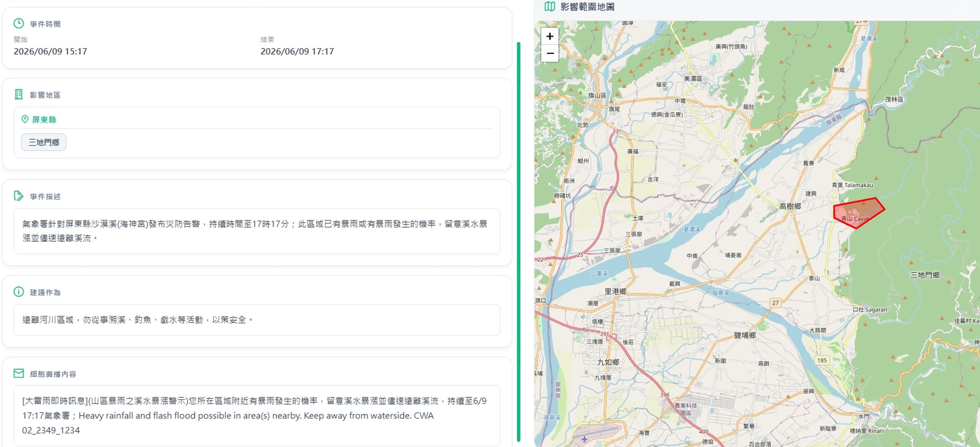Click the end time 2026/06/09 17:17
Screen dimensions: 980x447
click(297, 51)
